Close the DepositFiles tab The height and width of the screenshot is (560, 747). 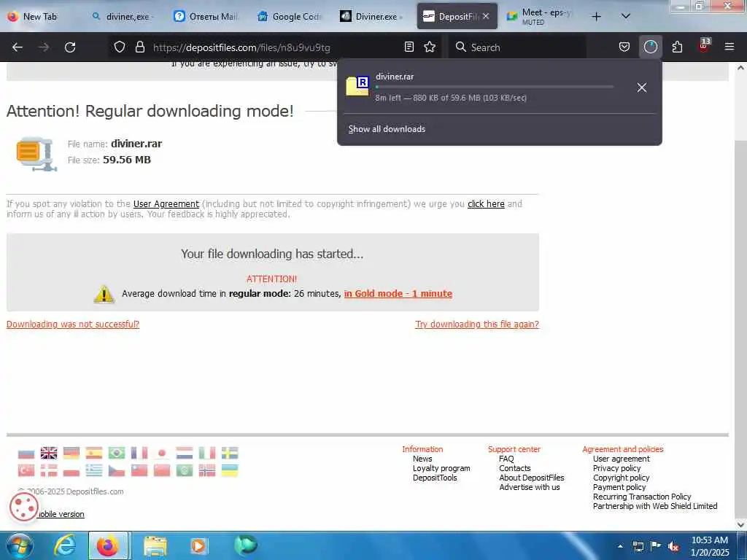[485, 16]
